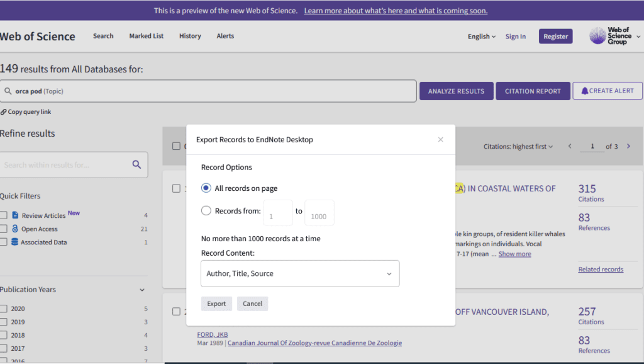Check the Review Articles filter
The height and width of the screenshot is (364, 644).
click(x=4, y=215)
